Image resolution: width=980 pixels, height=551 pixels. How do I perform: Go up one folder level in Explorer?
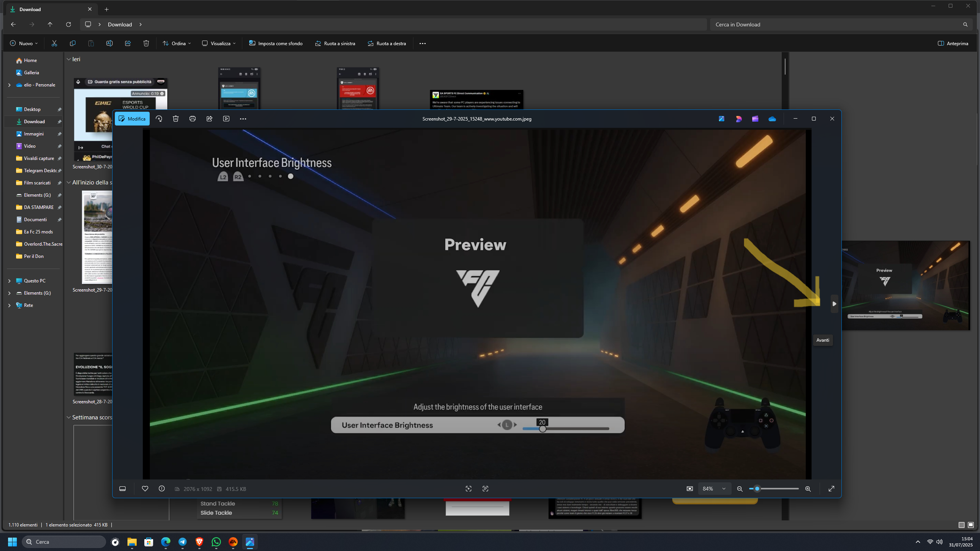click(x=50, y=24)
